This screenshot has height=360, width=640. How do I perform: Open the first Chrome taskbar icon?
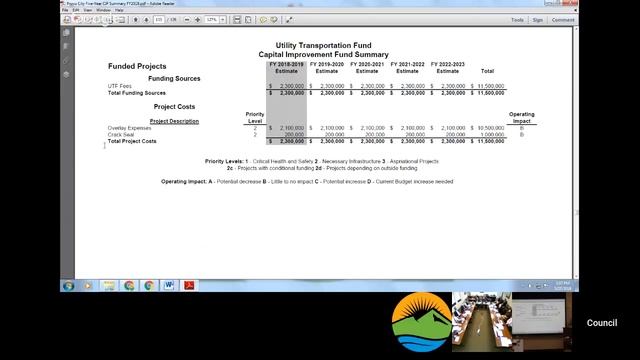point(129,286)
